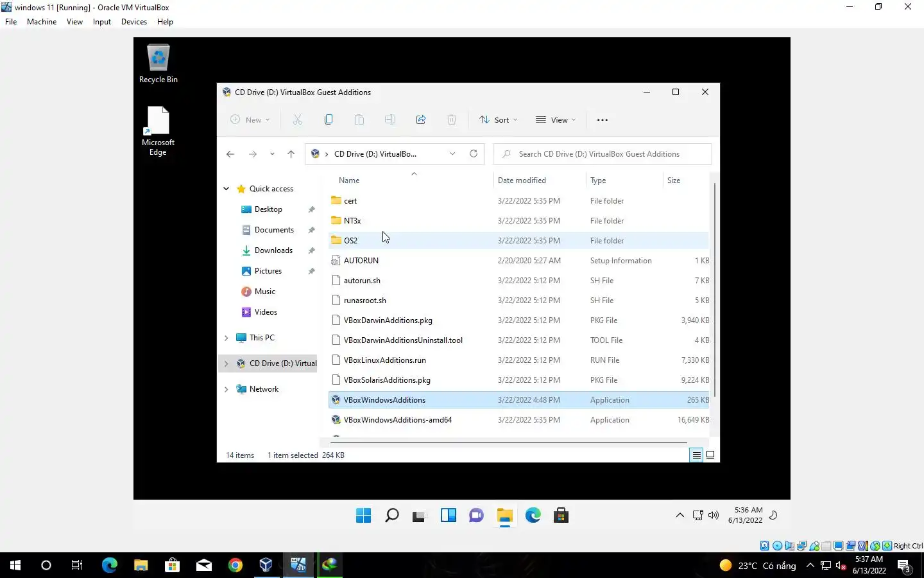Click the Search CD Drive field
This screenshot has height=578, width=924.
(x=602, y=154)
